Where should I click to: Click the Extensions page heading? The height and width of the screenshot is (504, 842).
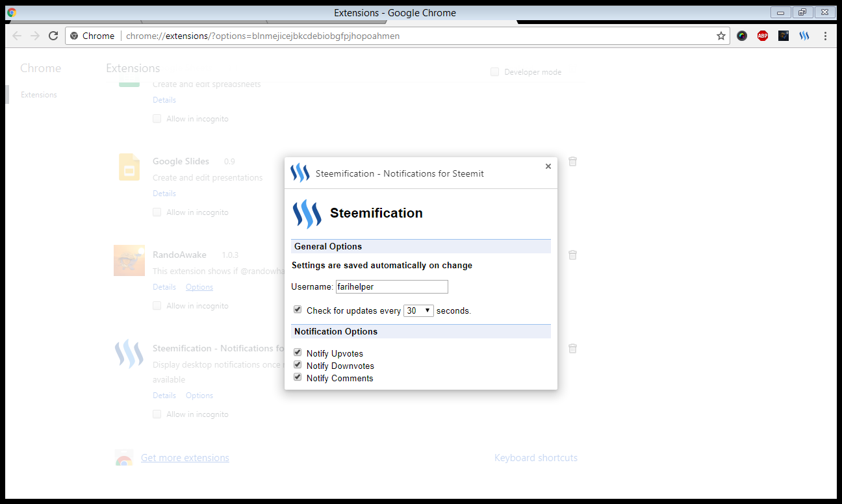pyautogui.click(x=133, y=68)
